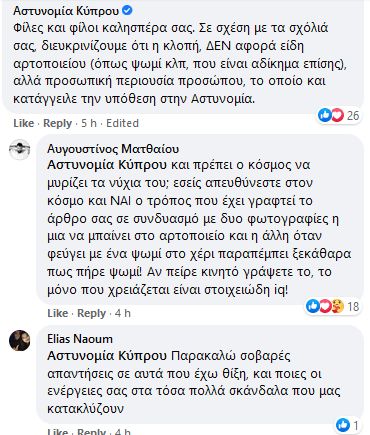
Task: Click the heart reaction icon on the police comment
Action: 337,115
